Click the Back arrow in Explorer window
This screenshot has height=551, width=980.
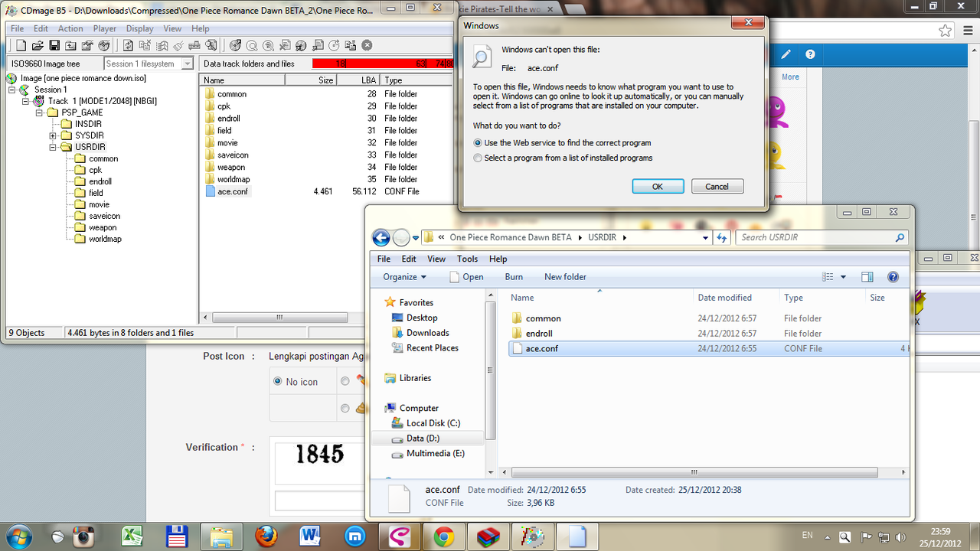click(381, 237)
